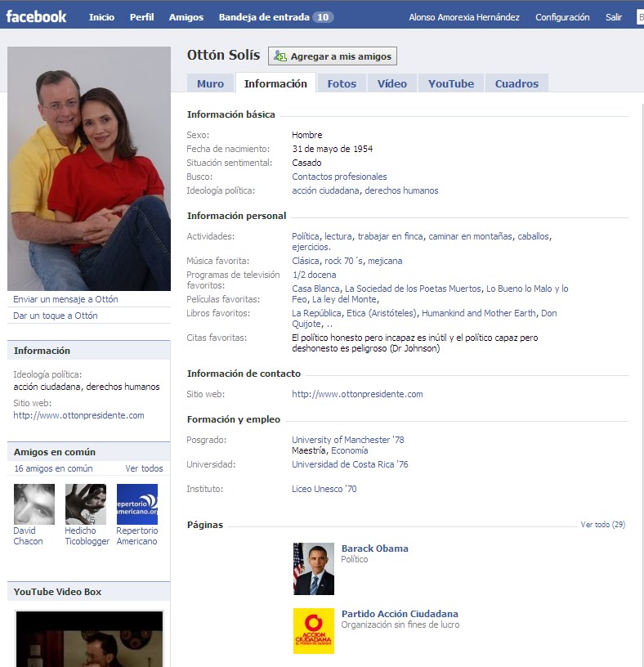Screen dimensions: 644x667
Task: Click the birth date text 31 de mayo de 1954
Action: (x=332, y=149)
